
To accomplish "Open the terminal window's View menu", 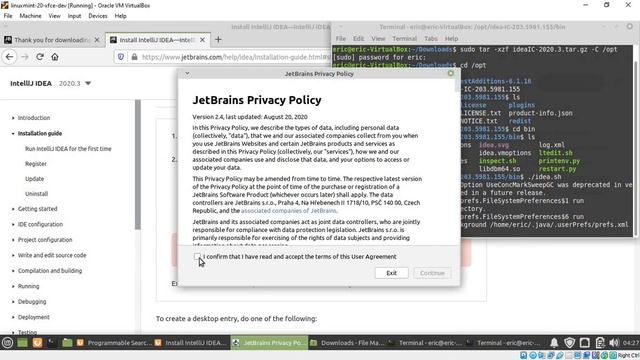I will tap(378, 39).
